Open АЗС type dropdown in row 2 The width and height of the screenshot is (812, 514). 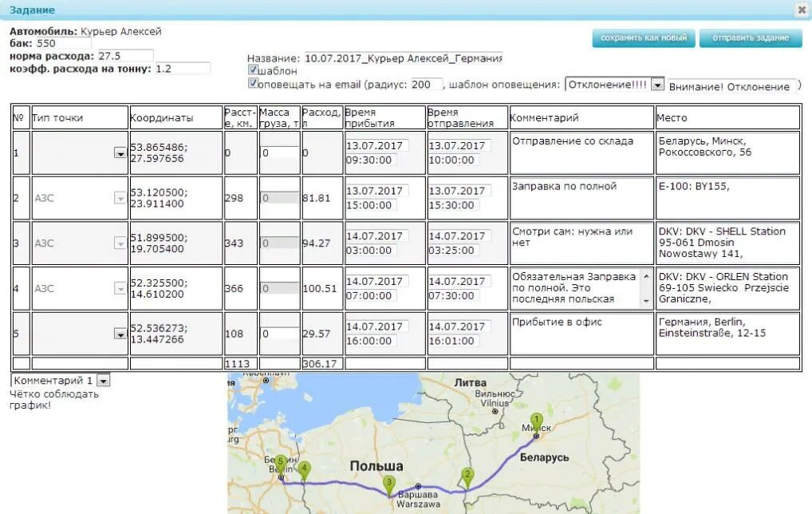pyautogui.click(x=120, y=198)
